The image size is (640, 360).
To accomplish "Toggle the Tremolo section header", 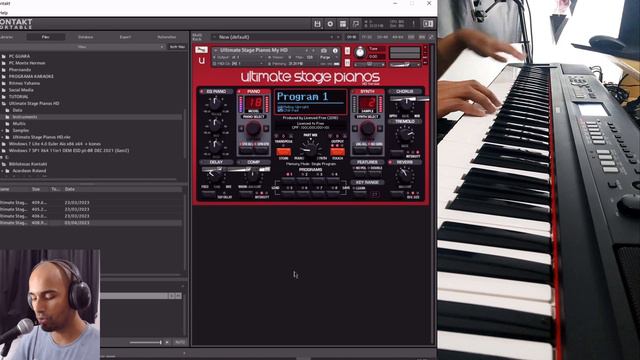I will (x=404, y=122).
